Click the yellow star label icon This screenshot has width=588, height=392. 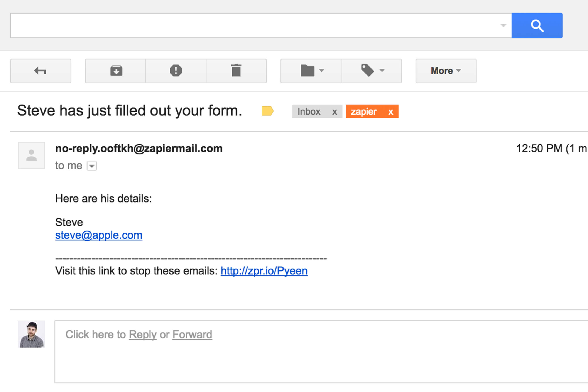tap(267, 111)
